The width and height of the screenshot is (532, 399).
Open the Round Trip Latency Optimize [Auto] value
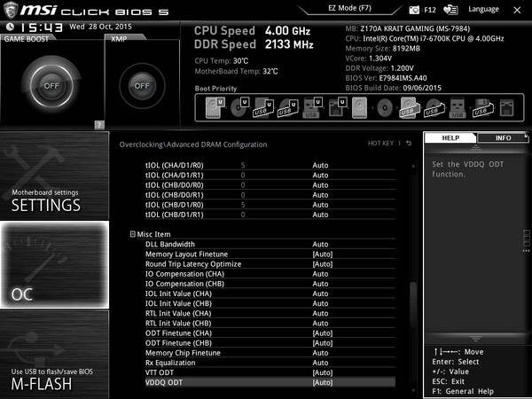coord(323,264)
